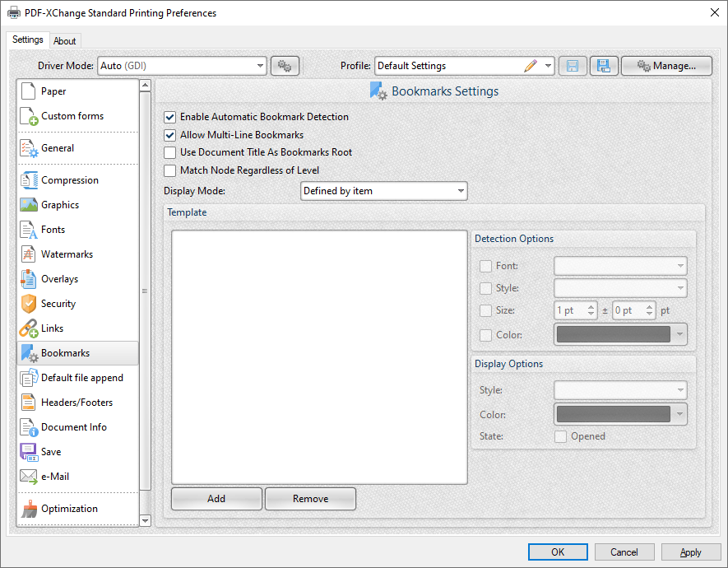This screenshot has height=568, width=728.
Task: Open the Watermarks settings page
Action: click(27, 254)
